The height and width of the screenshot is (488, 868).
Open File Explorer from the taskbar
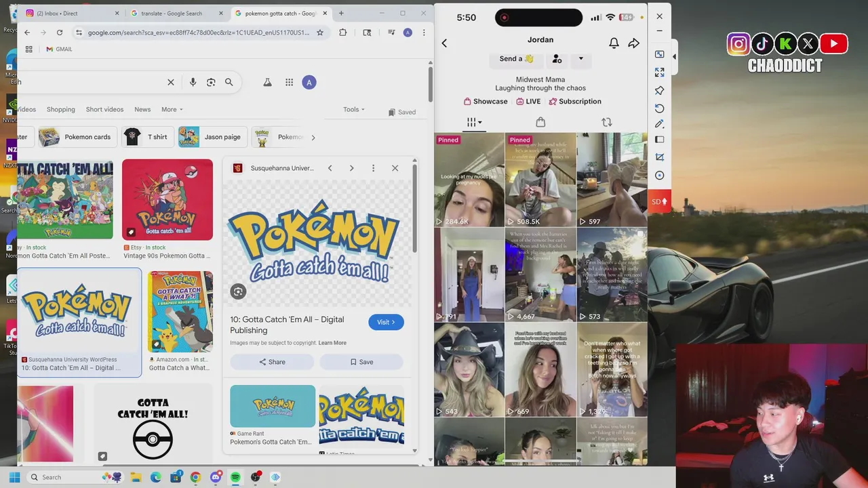tap(136, 477)
